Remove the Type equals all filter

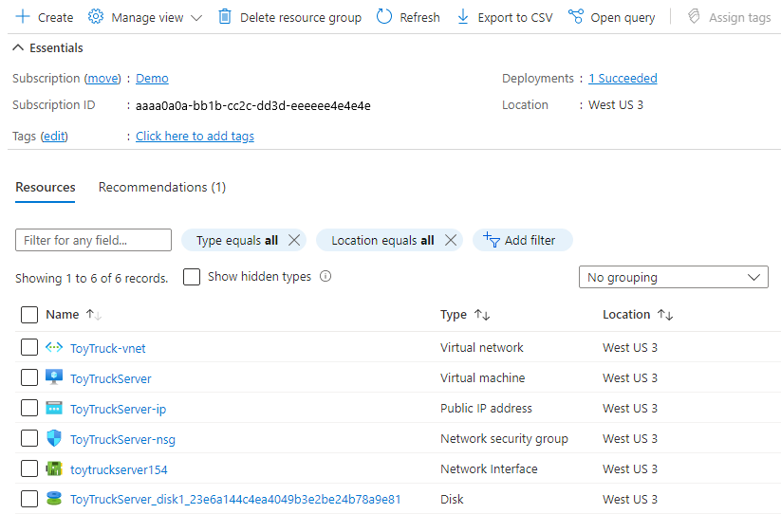pos(294,240)
